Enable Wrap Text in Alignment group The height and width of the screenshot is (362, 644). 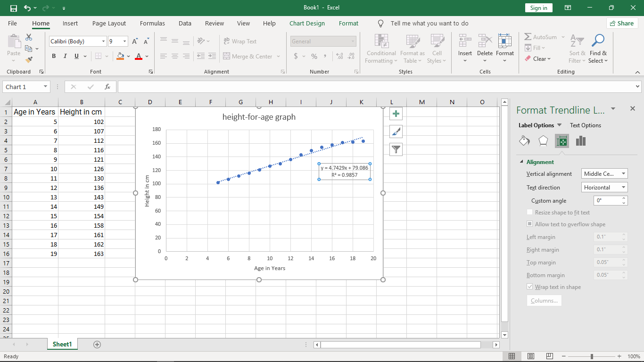240,41
